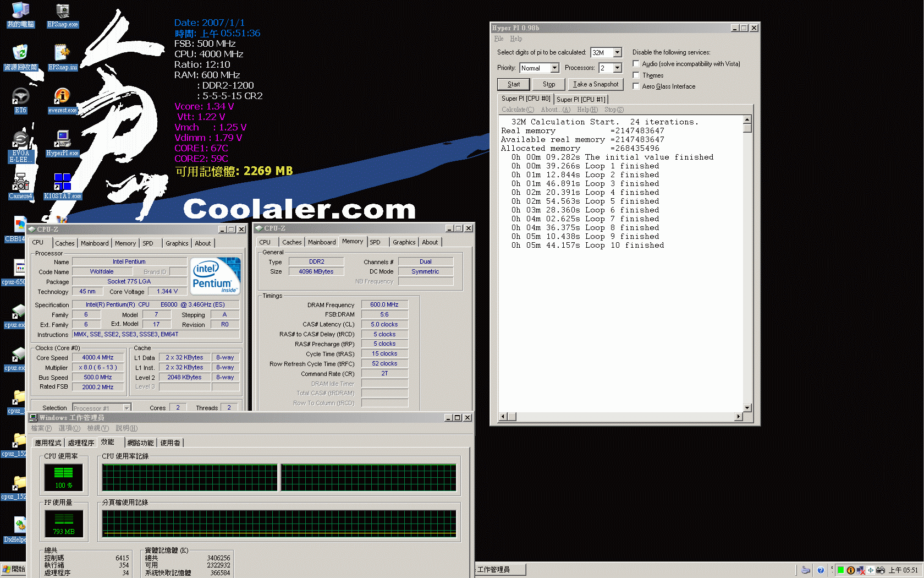Launch everest.exe from the desktop

(62, 101)
